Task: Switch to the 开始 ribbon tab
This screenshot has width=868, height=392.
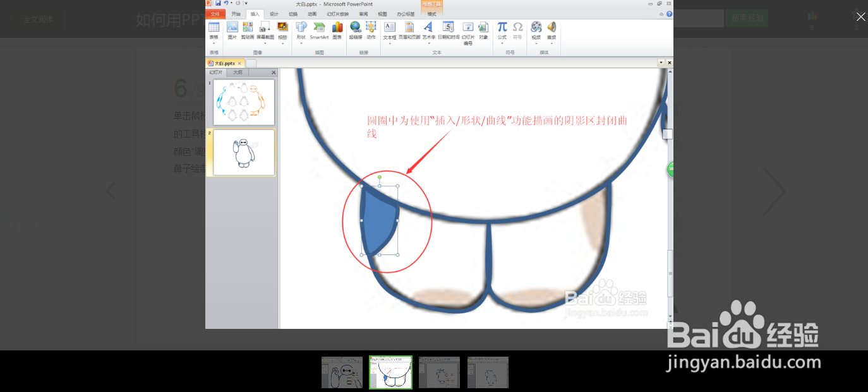Action: click(236, 14)
